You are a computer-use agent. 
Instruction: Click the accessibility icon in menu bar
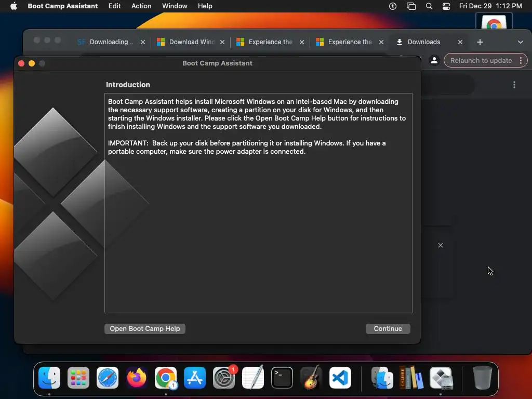pos(393,6)
